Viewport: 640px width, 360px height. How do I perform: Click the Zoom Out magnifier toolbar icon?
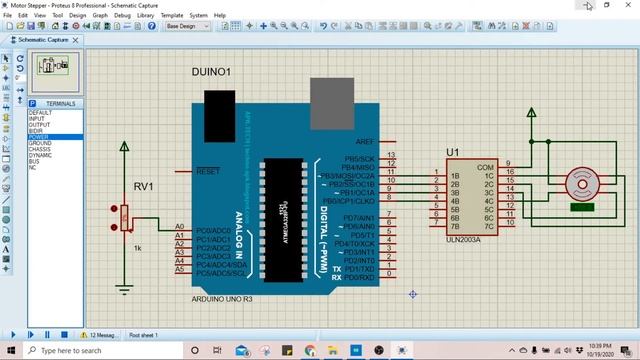(284, 26)
